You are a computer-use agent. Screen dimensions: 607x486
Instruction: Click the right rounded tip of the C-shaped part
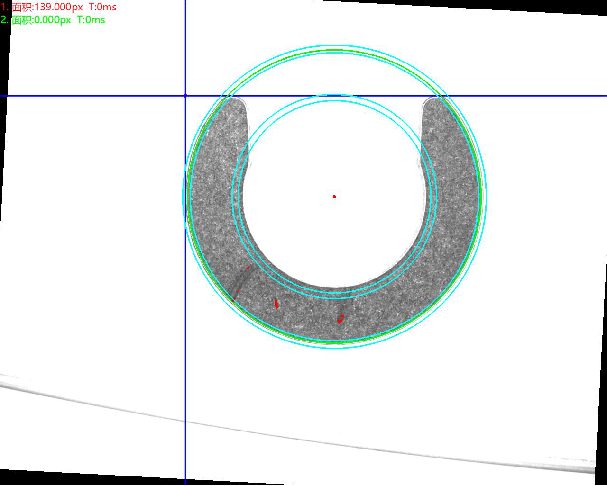tap(435, 103)
